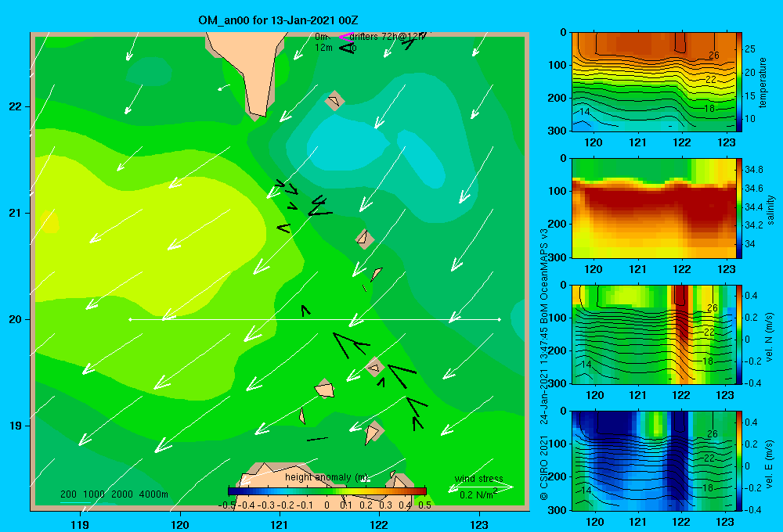
Task: Click the '12m' drifter depth label
Action: click(x=323, y=48)
